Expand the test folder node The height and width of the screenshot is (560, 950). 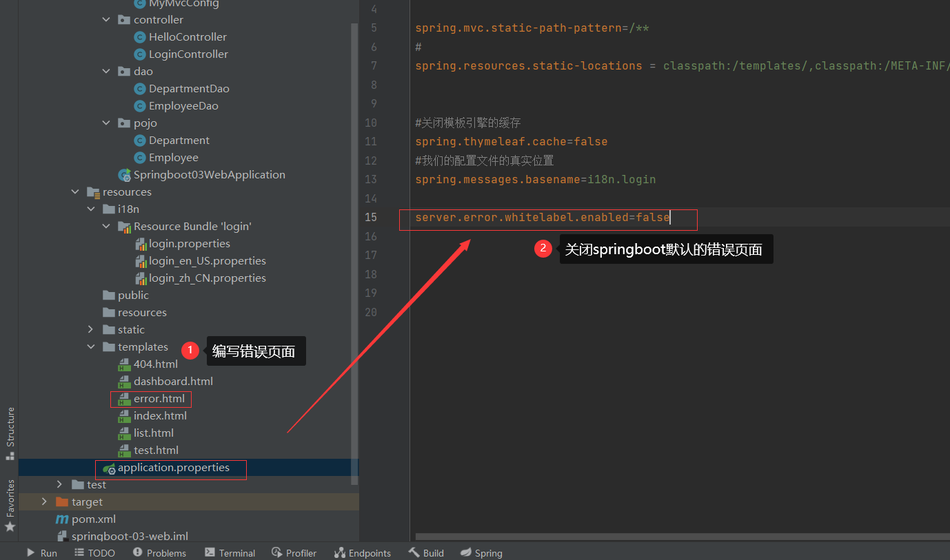pyautogui.click(x=60, y=485)
